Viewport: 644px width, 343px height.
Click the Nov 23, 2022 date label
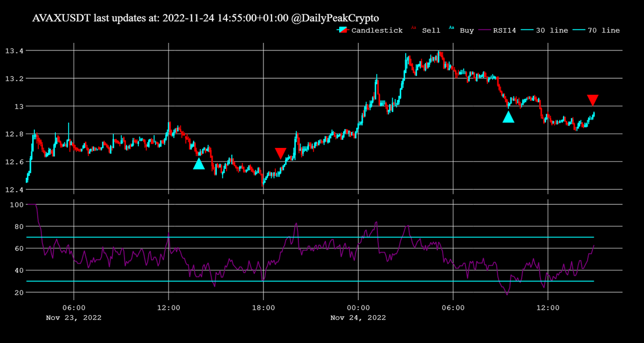[74, 317]
